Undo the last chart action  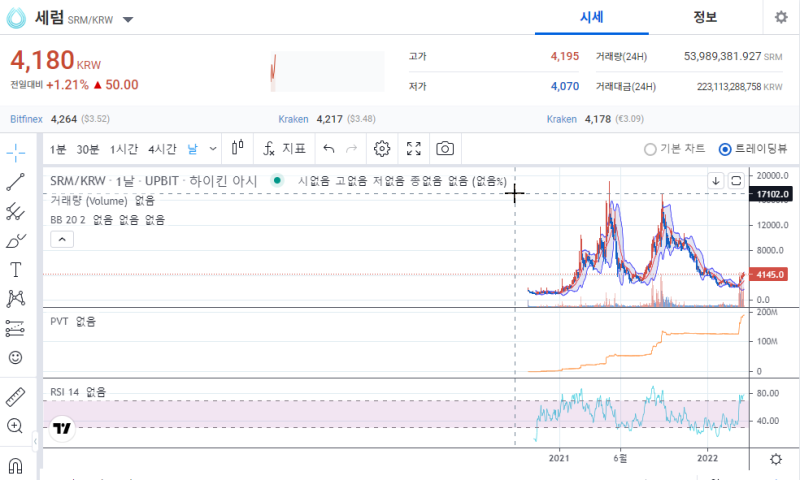[329, 148]
